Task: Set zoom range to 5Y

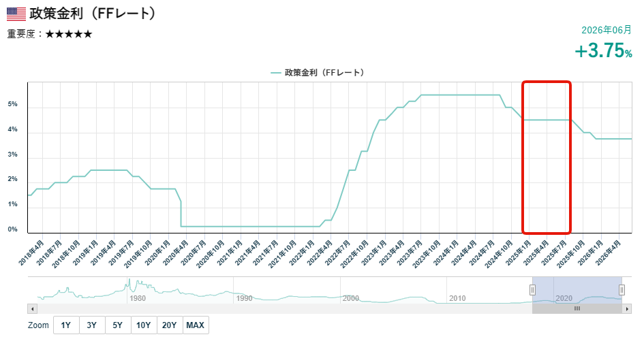Action: [x=117, y=325]
